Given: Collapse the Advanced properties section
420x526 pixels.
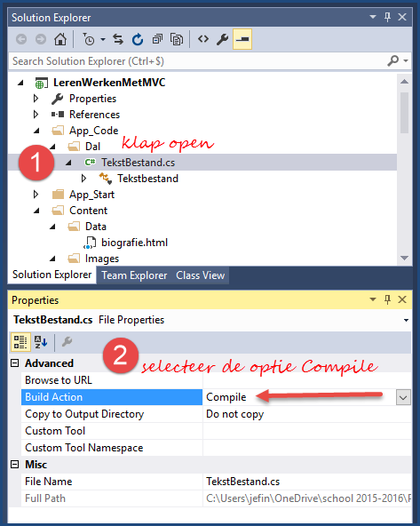Looking at the screenshot, I should (x=15, y=363).
